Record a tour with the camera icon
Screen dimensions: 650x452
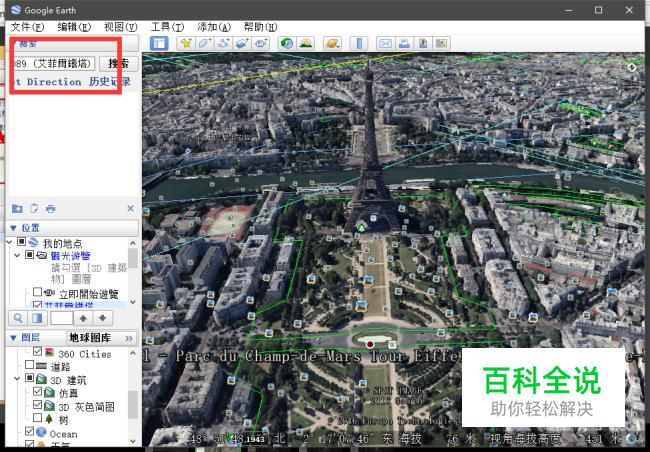pos(261,43)
